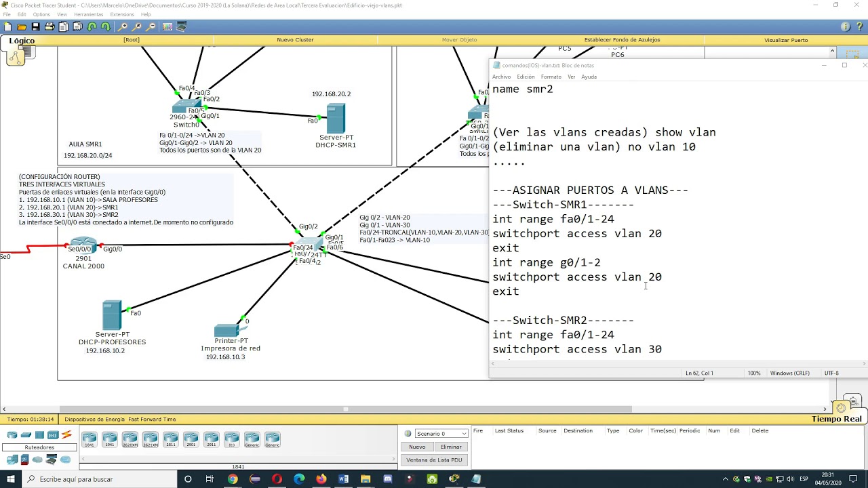Select the Wireless Devices category icon

click(x=52, y=435)
